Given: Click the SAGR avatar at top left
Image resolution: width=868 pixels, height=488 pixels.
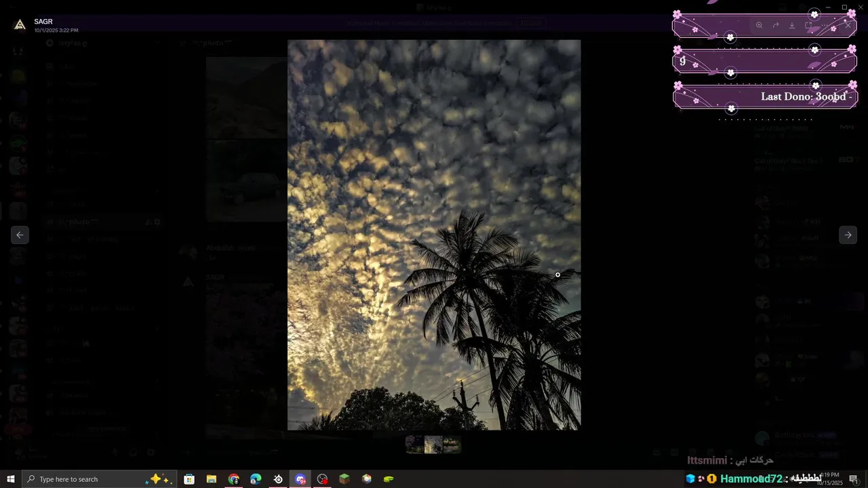Looking at the screenshot, I should click(20, 25).
